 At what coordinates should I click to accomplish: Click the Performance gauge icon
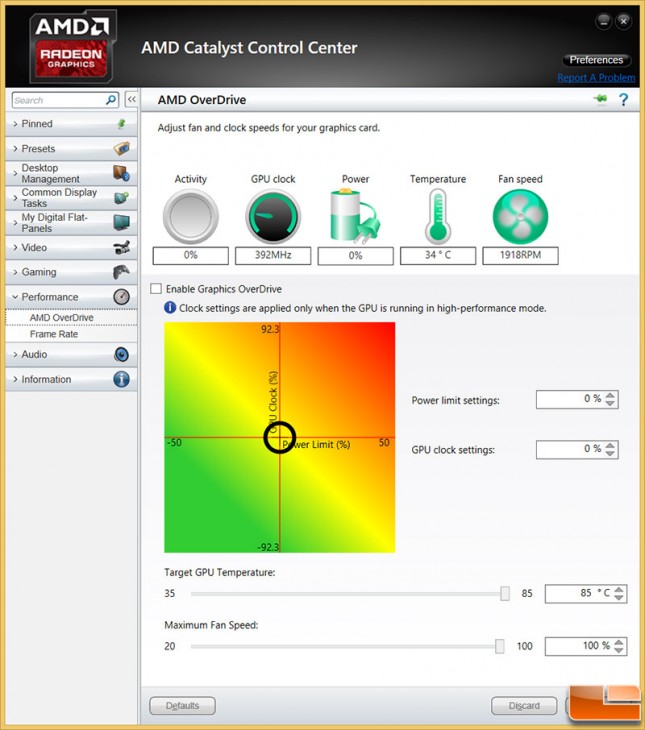[x=122, y=297]
